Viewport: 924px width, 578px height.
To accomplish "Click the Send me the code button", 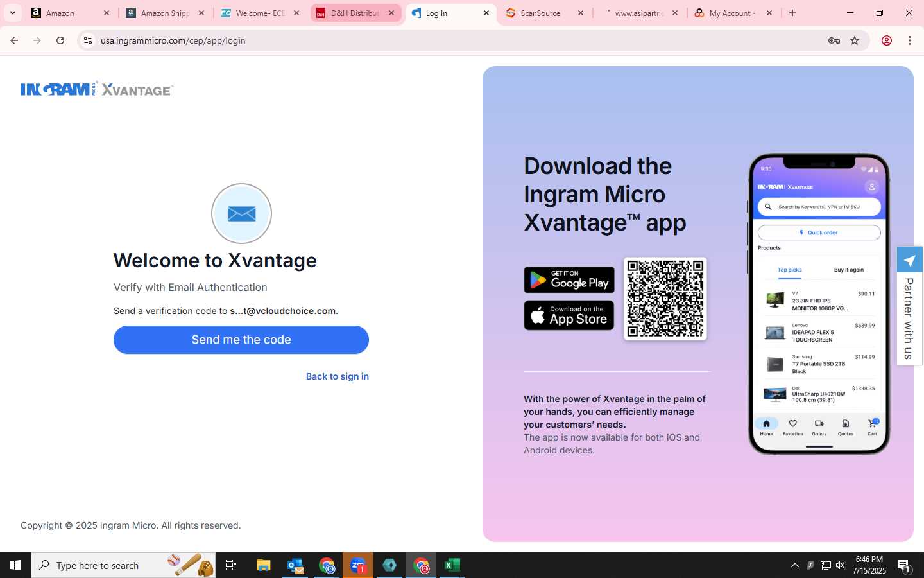I will tap(241, 340).
